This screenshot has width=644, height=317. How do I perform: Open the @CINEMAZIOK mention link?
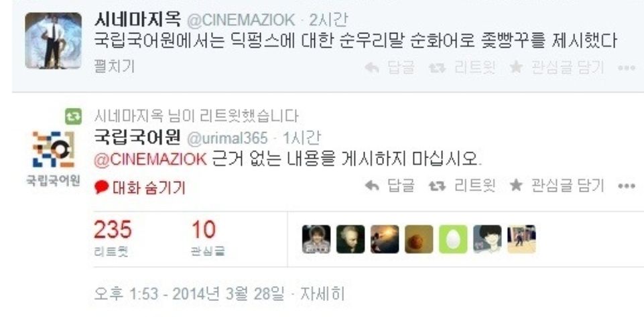[150, 160]
